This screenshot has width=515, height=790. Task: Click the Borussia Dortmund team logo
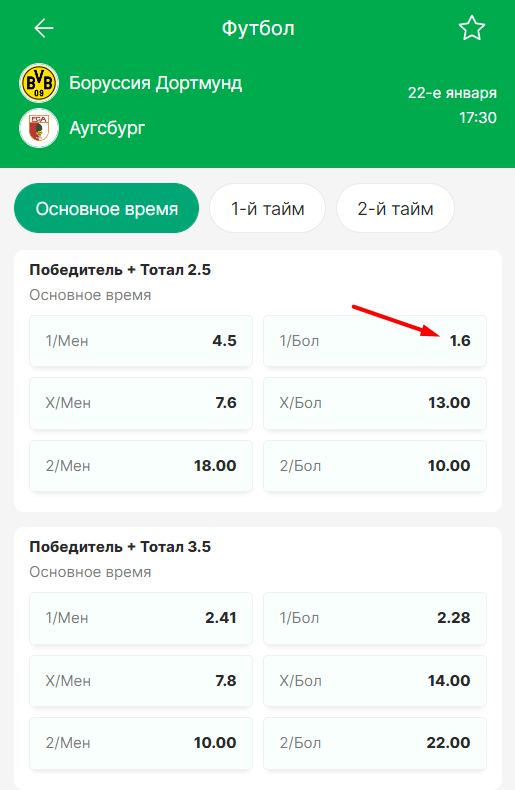click(39, 83)
